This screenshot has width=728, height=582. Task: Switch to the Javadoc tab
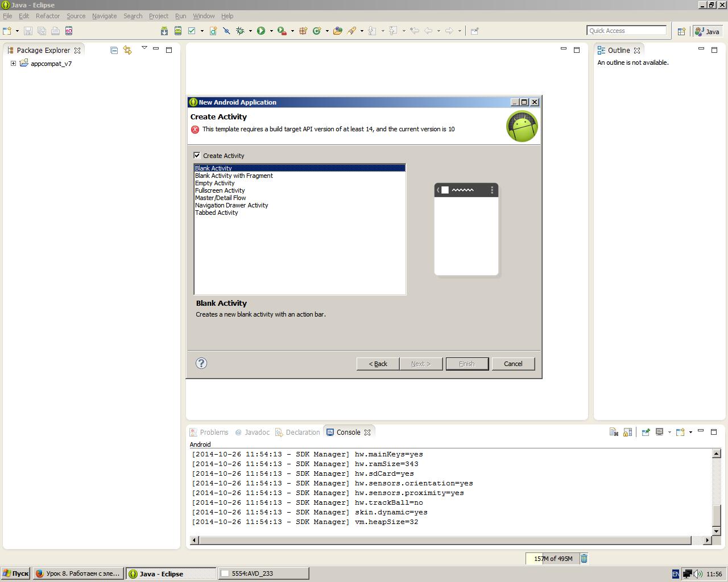tap(253, 432)
